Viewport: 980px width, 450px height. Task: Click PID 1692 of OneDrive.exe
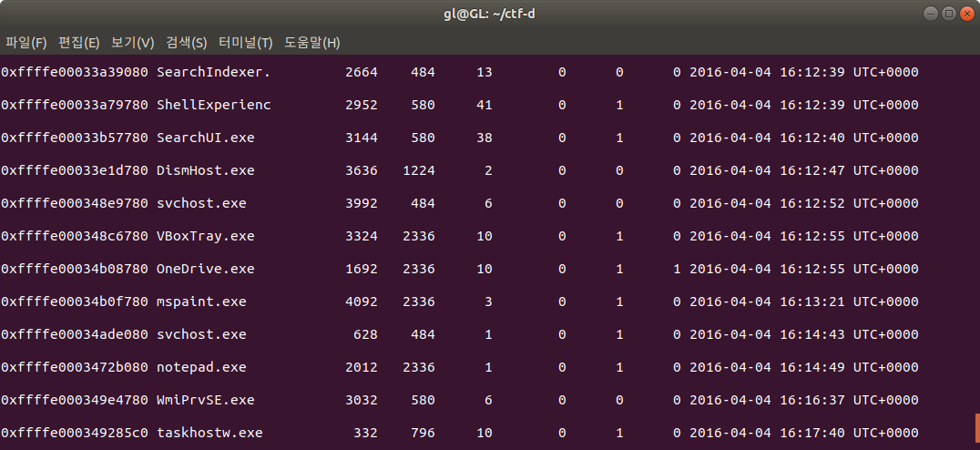tap(362, 269)
